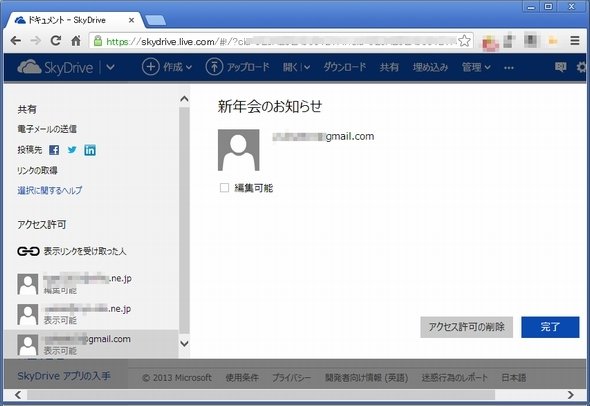
Task: Select the first .ne.jp user with 編集可能
Action: click(91, 284)
